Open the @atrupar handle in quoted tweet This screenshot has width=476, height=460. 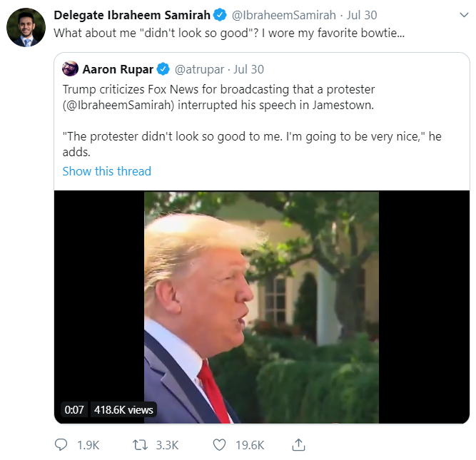click(x=199, y=69)
